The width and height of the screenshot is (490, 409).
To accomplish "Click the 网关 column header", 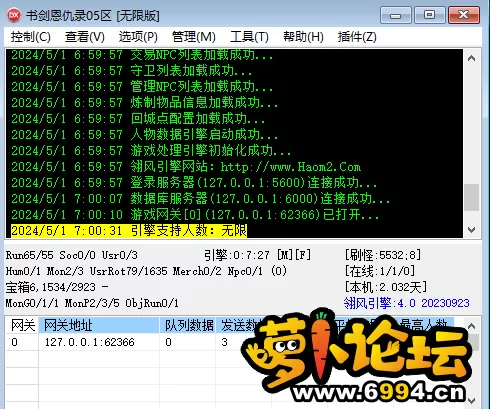I will tap(22, 325).
